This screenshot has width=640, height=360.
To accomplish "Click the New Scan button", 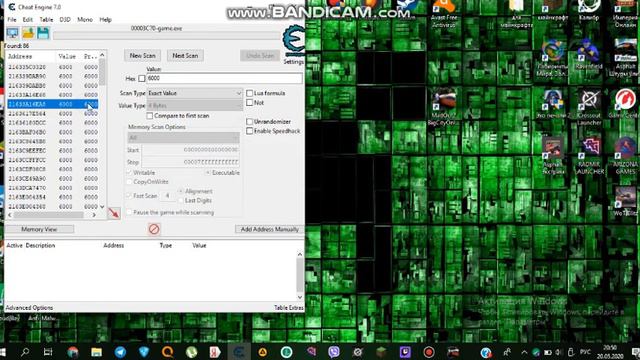I will tap(142, 56).
